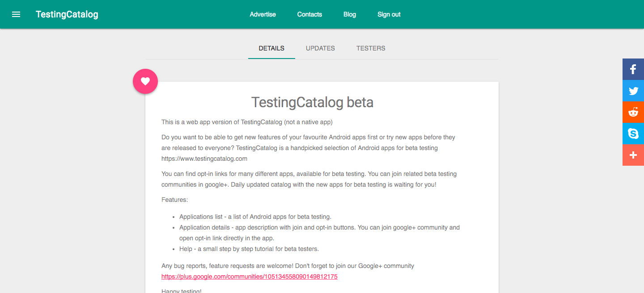Go to TestingCatalog home logo
Image resolution: width=644 pixels, height=293 pixels.
[67, 14]
